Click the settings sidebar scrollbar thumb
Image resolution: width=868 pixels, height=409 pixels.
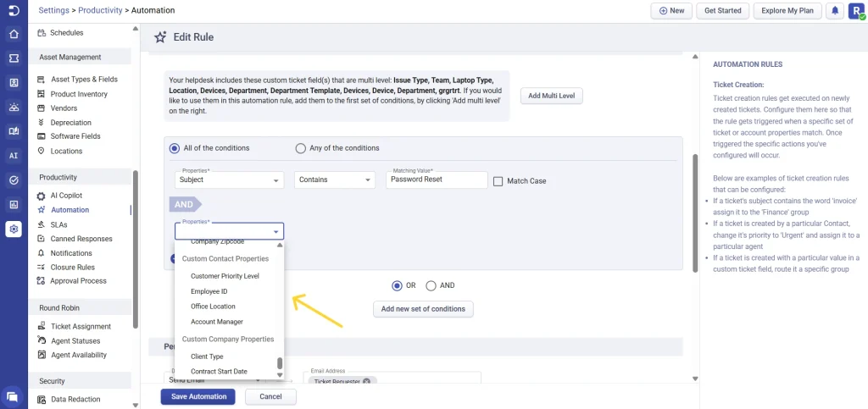click(x=136, y=249)
